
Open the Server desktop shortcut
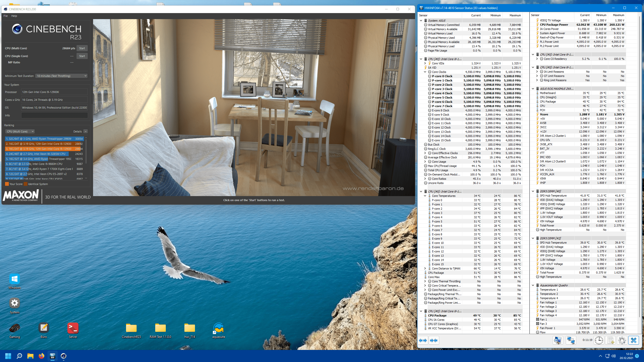(x=73, y=330)
